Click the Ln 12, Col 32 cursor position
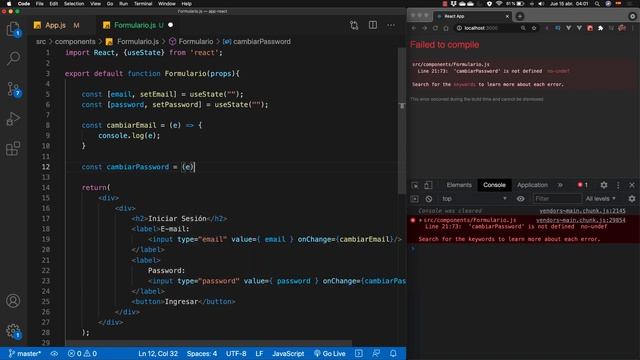Image resolution: width=640 pixels, height=360 pixels. 158,353
